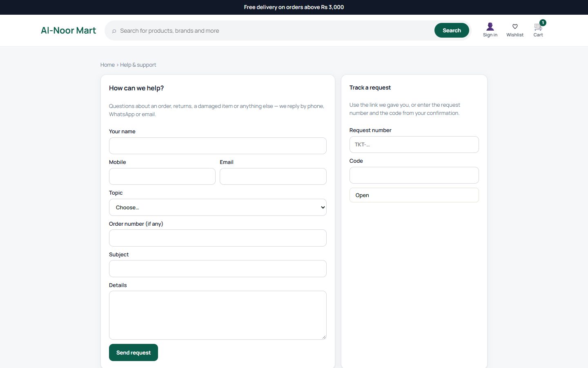Click the Your name field
The image size is (588, 368).
point(218,146)
